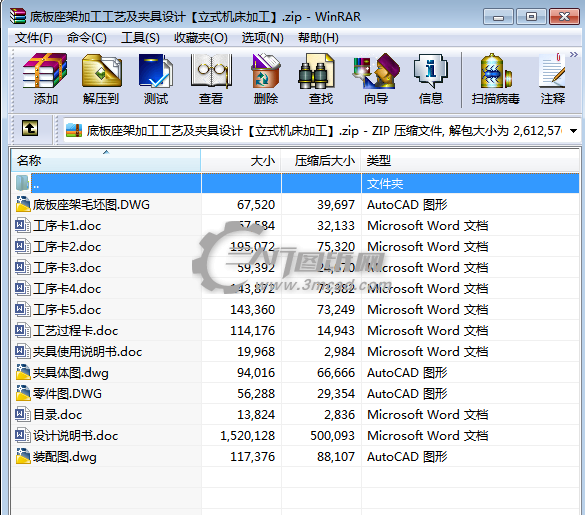The width and height of the screenshot is (585, 515).
Task: Click the folder icon of the '..' row
Action: [x=22, y=183]
